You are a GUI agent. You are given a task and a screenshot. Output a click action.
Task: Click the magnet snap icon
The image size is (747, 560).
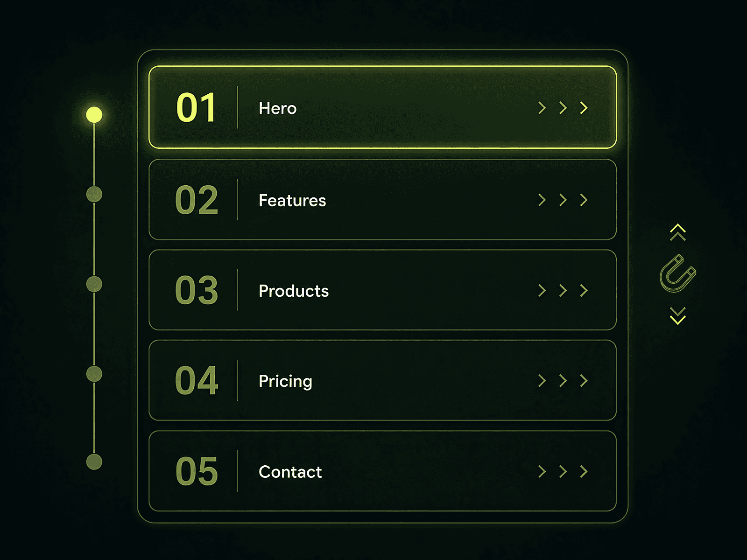(678, 273)
